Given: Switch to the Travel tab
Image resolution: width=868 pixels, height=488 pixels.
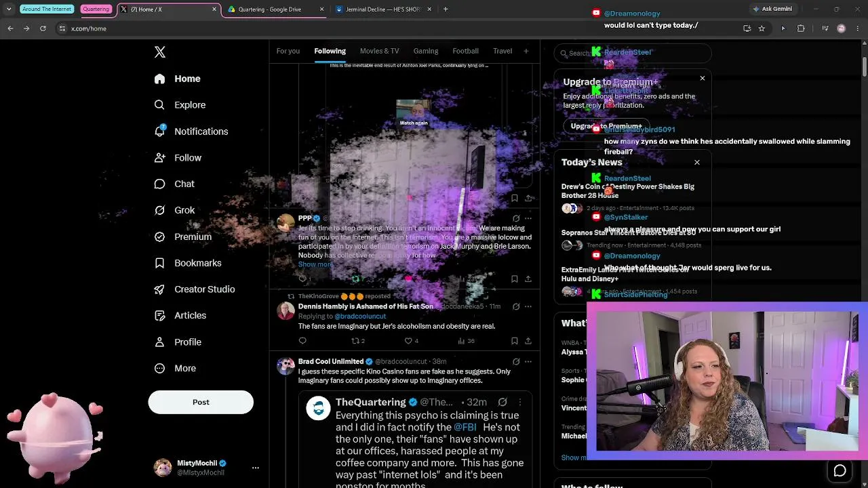Looking at the screenshot, I should [502, 51].
